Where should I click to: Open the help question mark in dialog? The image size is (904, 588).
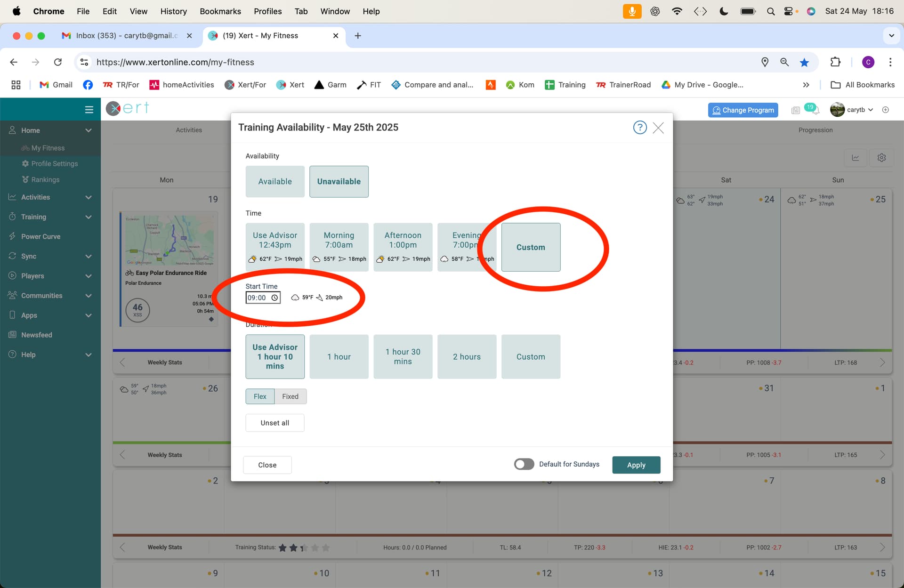pyautogui.click(x=639, y=128)
